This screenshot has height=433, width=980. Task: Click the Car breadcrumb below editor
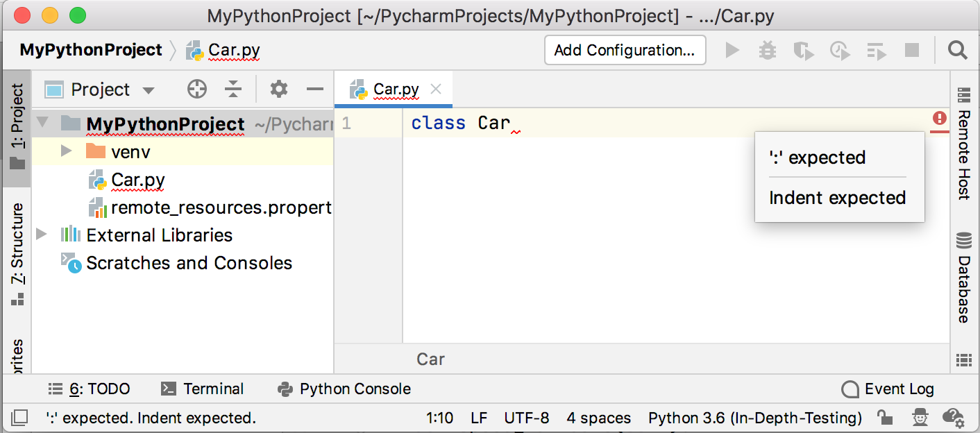click(x=431, y=359)
